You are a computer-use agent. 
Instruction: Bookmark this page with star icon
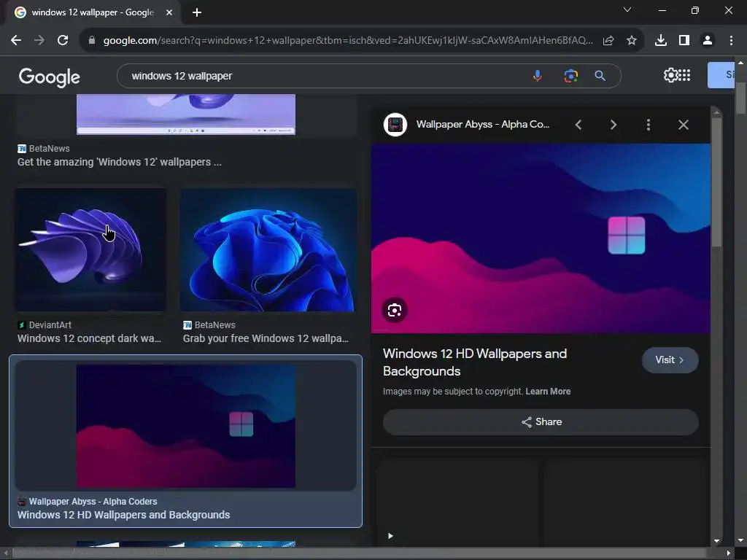[632, 41]
